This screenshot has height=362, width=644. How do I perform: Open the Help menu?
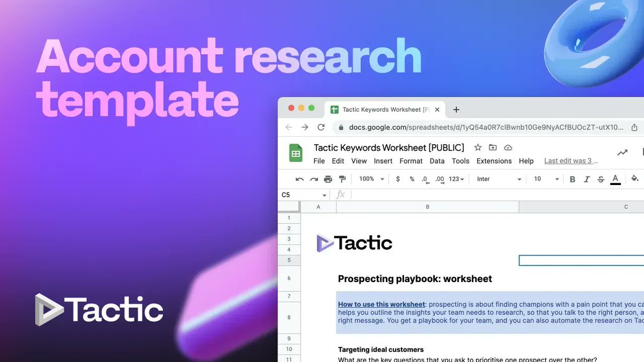click(x=526, y=161)
